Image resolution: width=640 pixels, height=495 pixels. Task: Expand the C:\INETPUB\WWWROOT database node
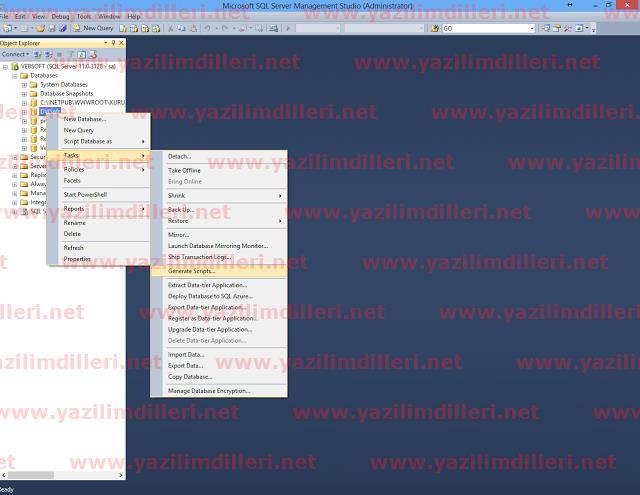24,103
